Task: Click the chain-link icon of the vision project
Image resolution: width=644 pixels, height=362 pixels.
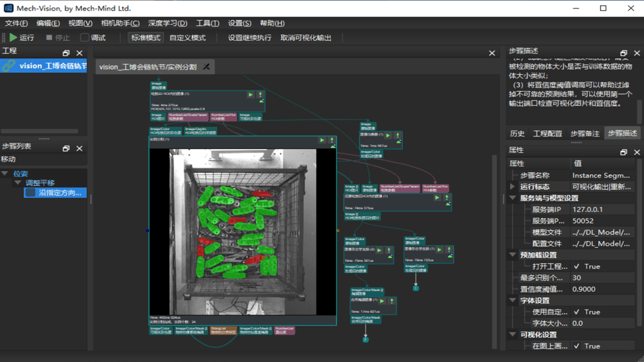Action: [9, 66]
